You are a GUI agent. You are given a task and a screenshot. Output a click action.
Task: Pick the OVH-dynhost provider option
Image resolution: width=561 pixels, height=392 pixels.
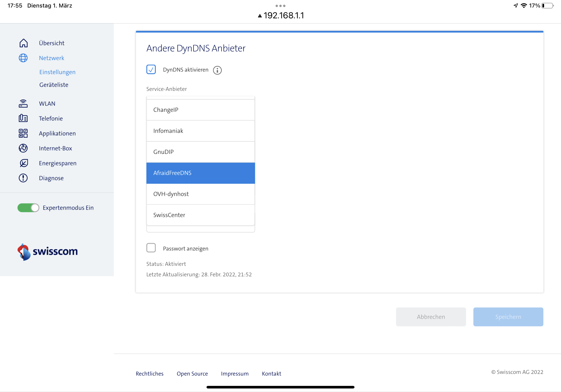(200, 194)
